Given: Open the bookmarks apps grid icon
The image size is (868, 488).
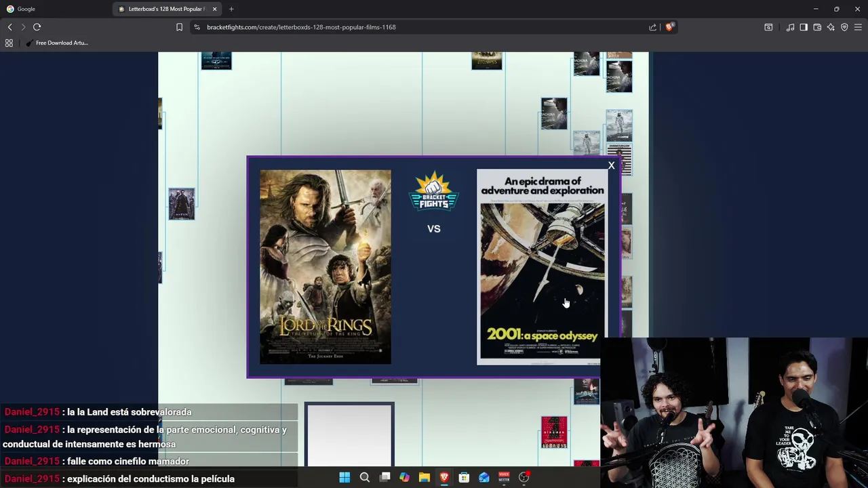Looking at the screenshot, I should (9, 43).
